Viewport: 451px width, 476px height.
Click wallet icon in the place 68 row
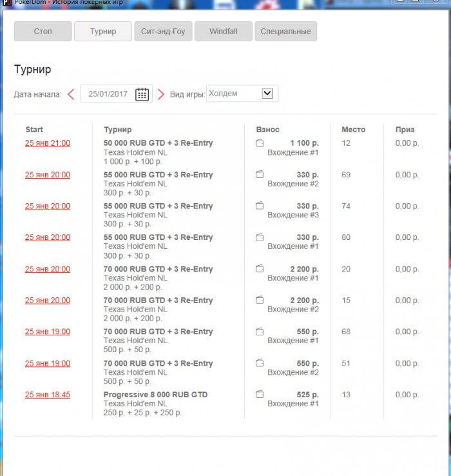tap(260, 332)
